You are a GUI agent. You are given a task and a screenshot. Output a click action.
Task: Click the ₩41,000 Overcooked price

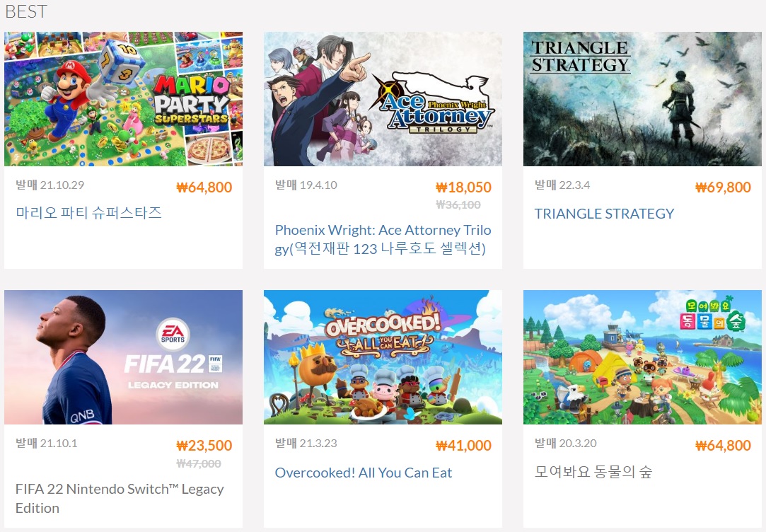[463, 445]
